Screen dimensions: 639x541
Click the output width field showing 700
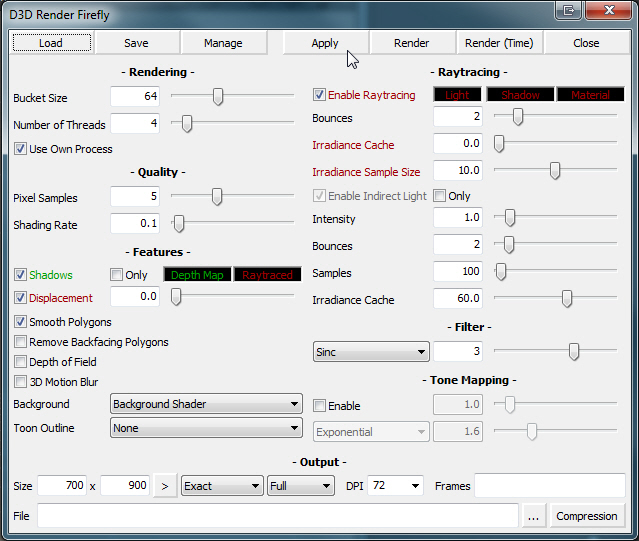pyautogui.click(x=62, y=486)
